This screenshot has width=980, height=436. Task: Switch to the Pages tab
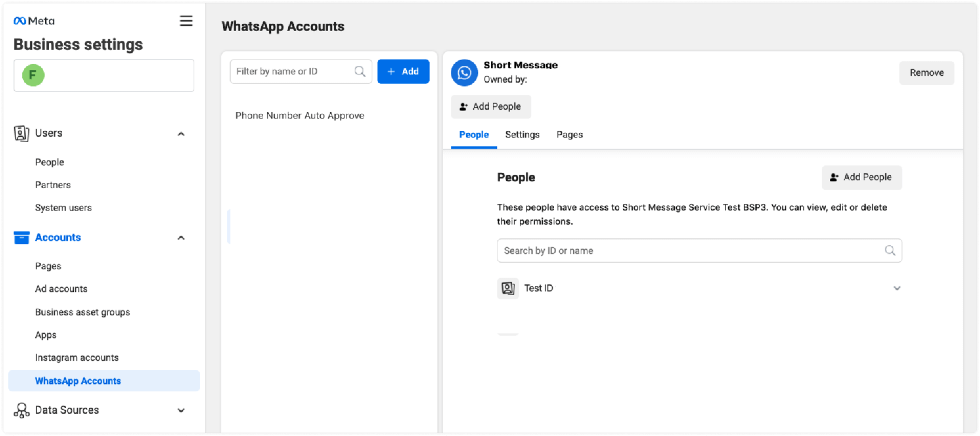click(569, 135)
